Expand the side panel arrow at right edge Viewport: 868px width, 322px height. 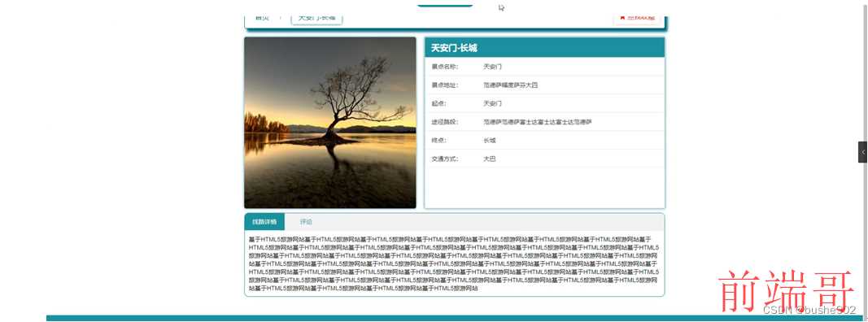click(x=863, y=152)
